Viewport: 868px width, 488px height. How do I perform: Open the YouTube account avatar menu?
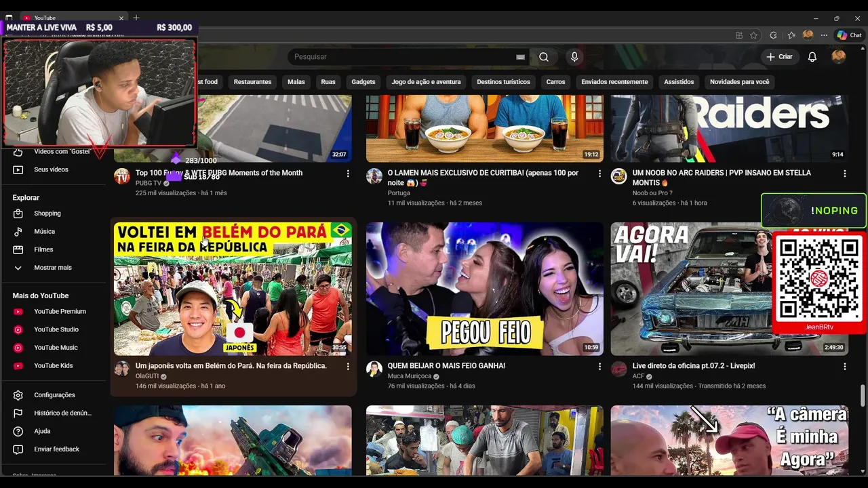click(839, 57)
